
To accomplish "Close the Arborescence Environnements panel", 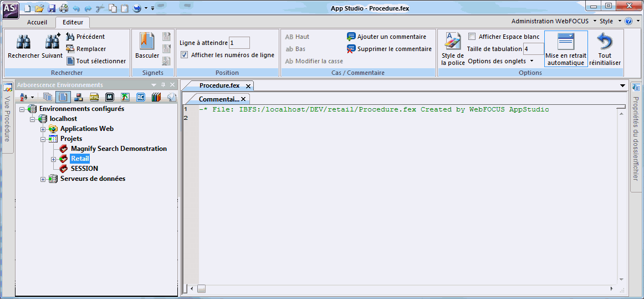I will click(x=172, y=85).
